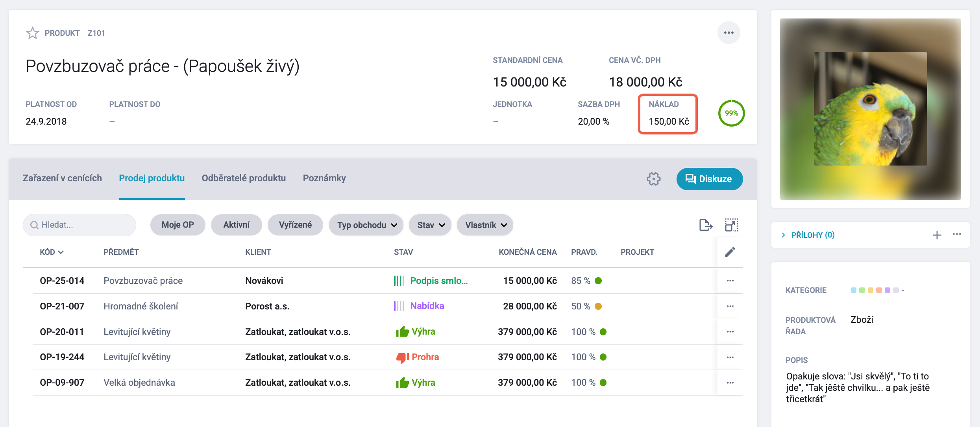Toggle the Moje OP filter

178,225
